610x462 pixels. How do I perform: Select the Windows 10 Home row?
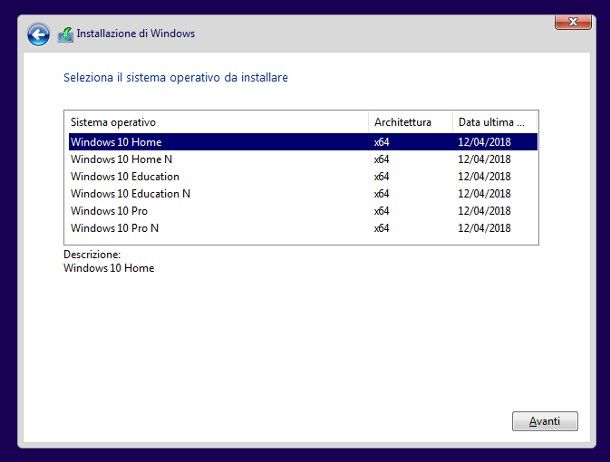click(x=303, y=142)
